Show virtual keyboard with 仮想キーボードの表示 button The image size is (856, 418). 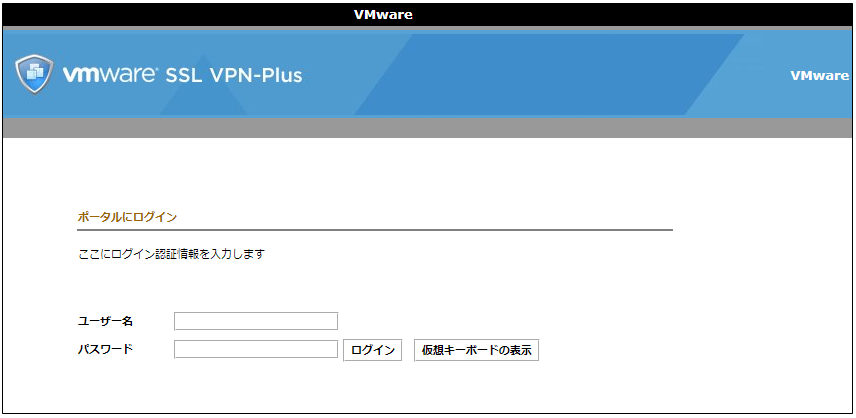[477, 350]
